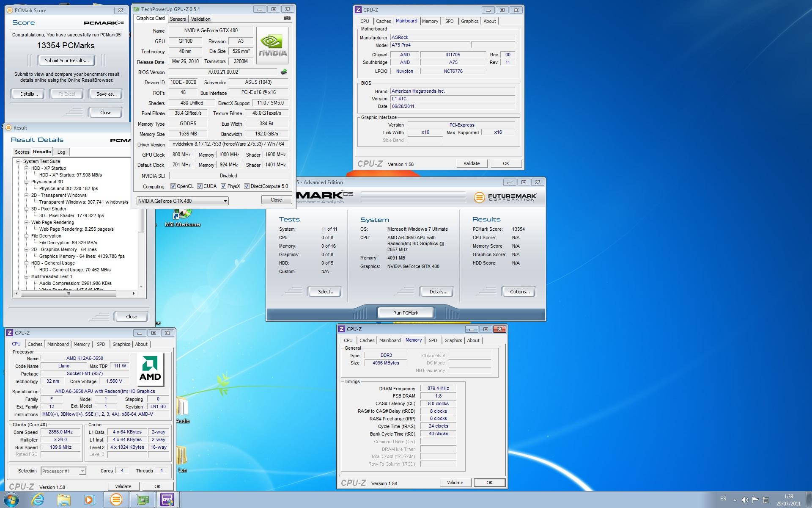Click Run PCMark button

pyautogui.click(x=405, y=313)
